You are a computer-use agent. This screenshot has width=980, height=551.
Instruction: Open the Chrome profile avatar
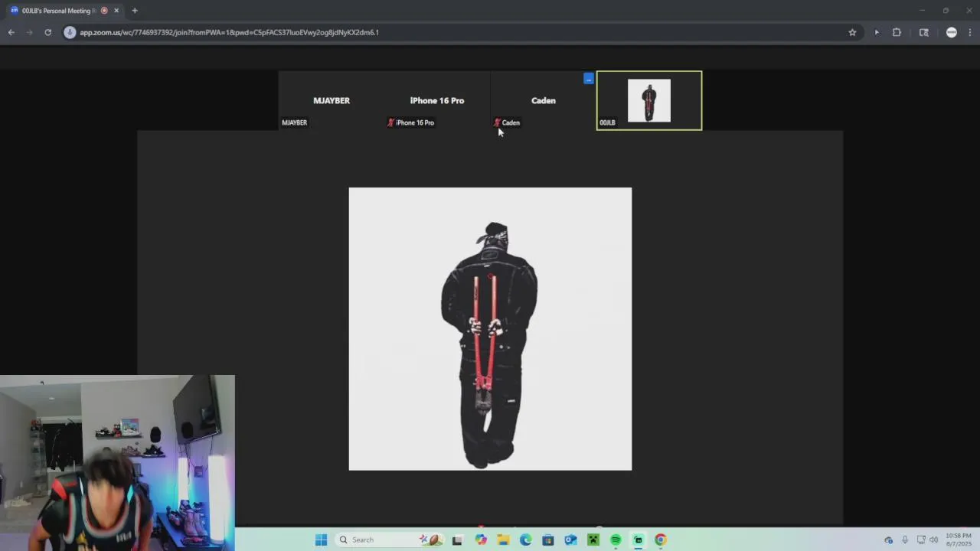(x=952, y=32)
